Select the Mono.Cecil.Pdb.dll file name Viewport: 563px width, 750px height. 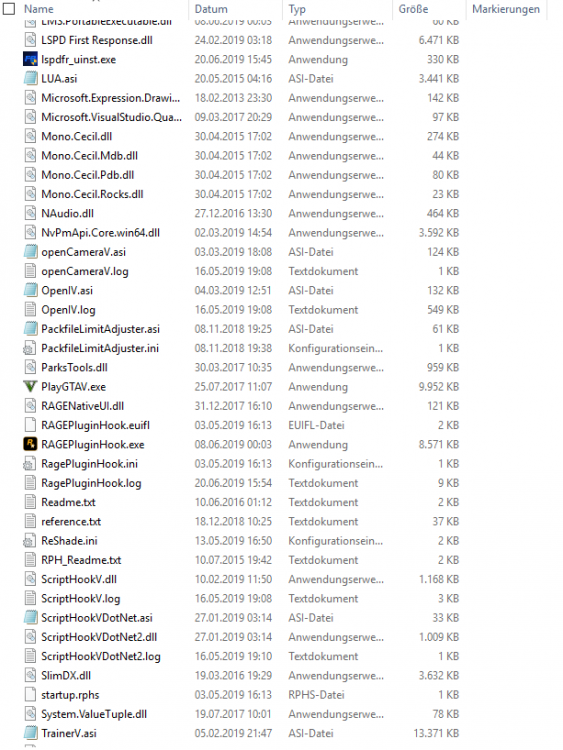[x=88, y=175]
